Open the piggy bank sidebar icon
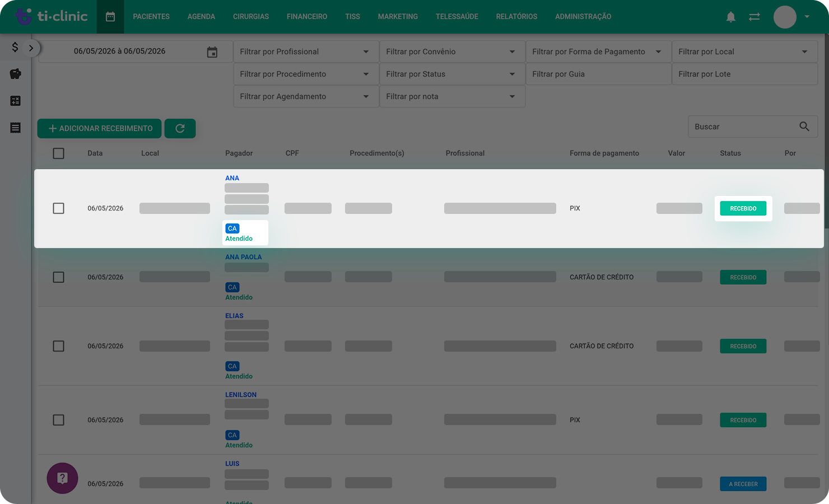Viewport: 829px width, 504px height. point(15,74)
